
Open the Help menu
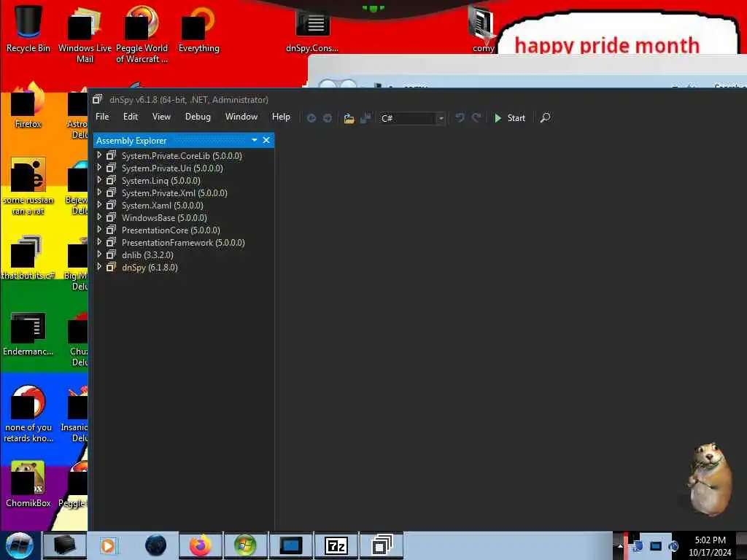pyautogui.click(x=281, y=117)
